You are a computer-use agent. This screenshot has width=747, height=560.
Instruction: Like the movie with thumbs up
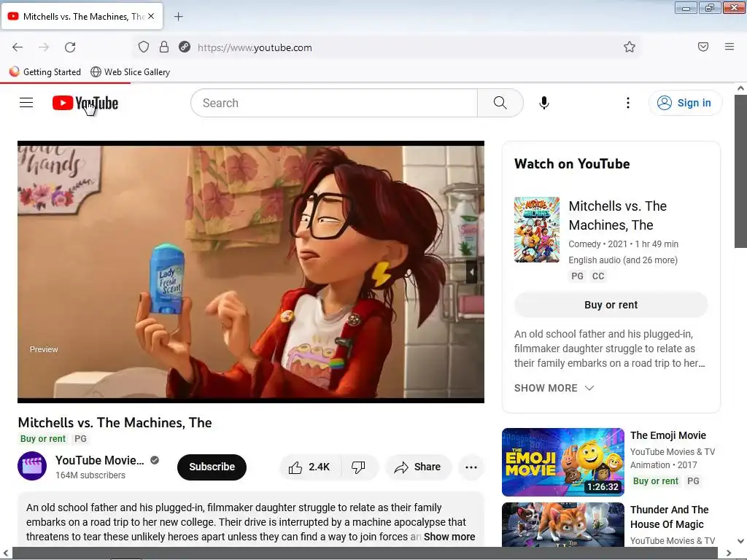pos(309,467)
